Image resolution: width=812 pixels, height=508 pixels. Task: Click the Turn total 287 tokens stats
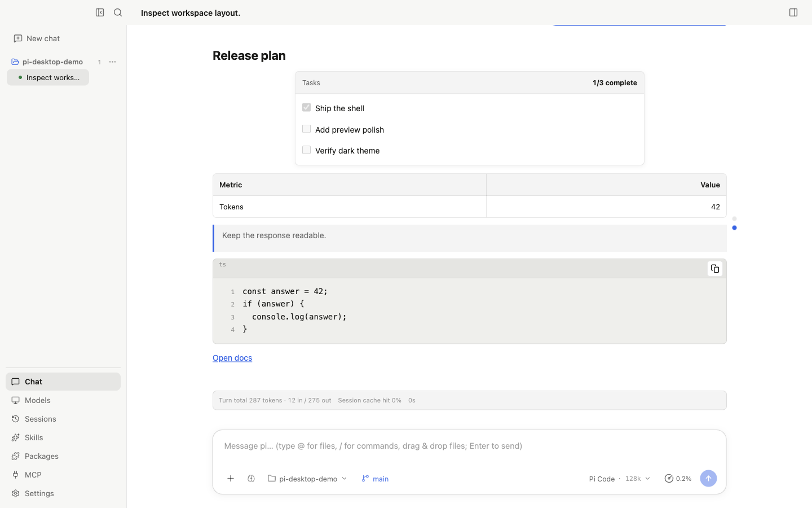pyautogui.click(x=275, y=400)
